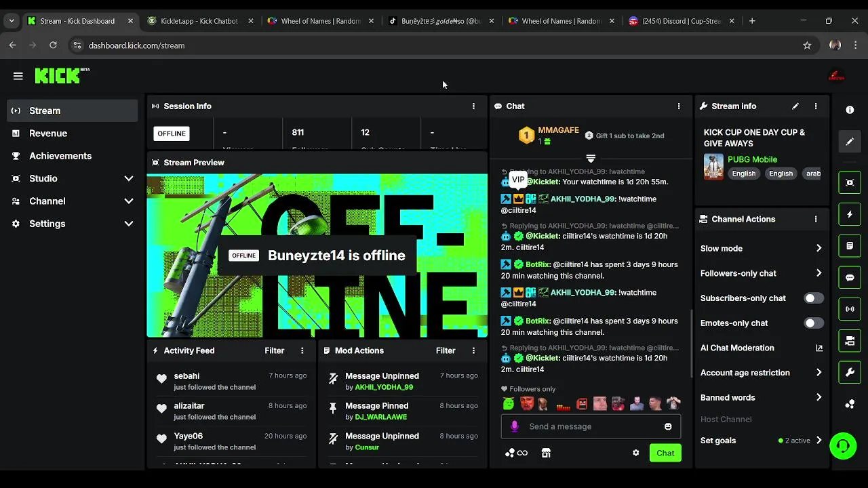Switch to Kicklet.app browser tab

200,21
